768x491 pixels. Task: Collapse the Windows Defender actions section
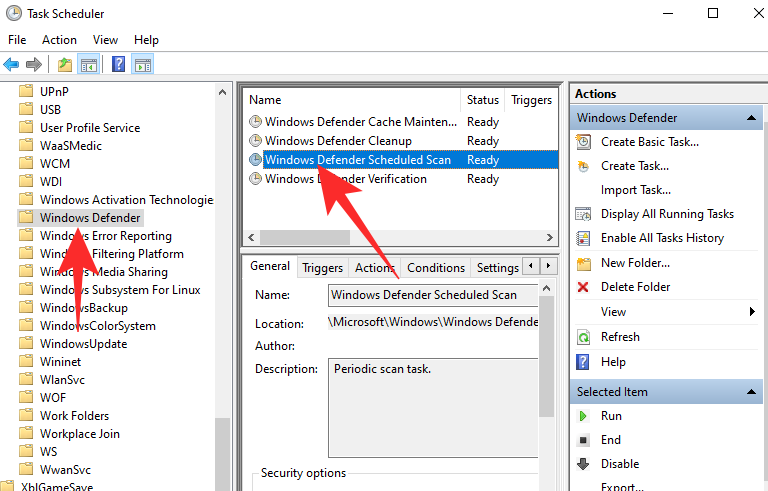pos(751,118)
